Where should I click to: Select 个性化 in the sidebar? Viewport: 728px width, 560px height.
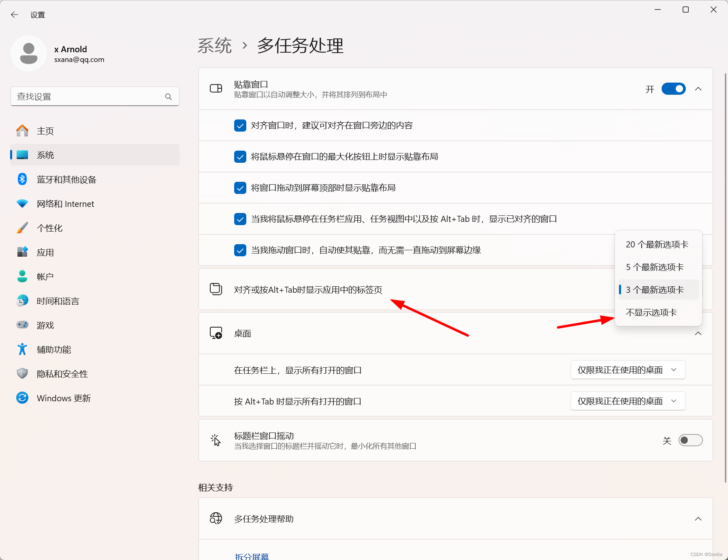(49, 228)
